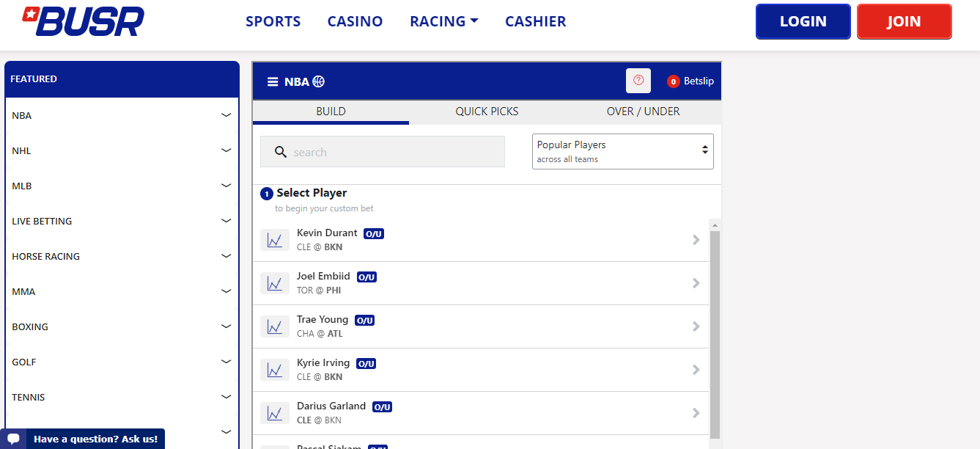Switch to the Quick Picks tab
This screenshot has width=980, height=449.
pos(487,112)
